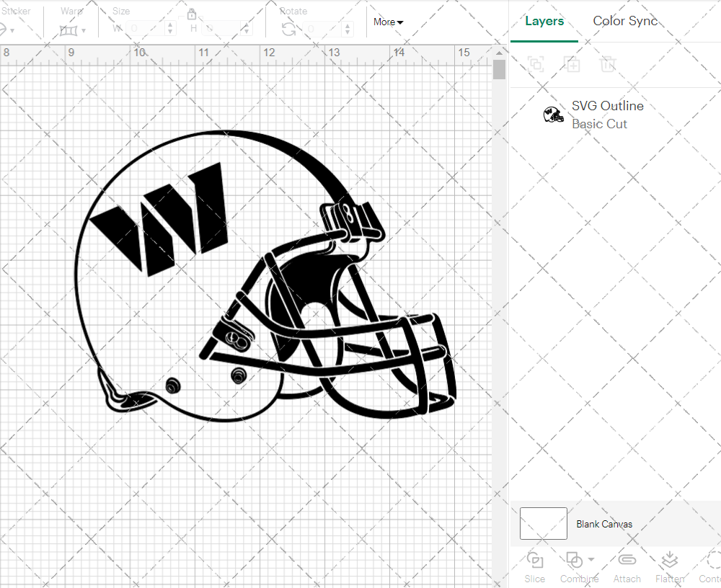Select the Layers tab

click(544, 21)
